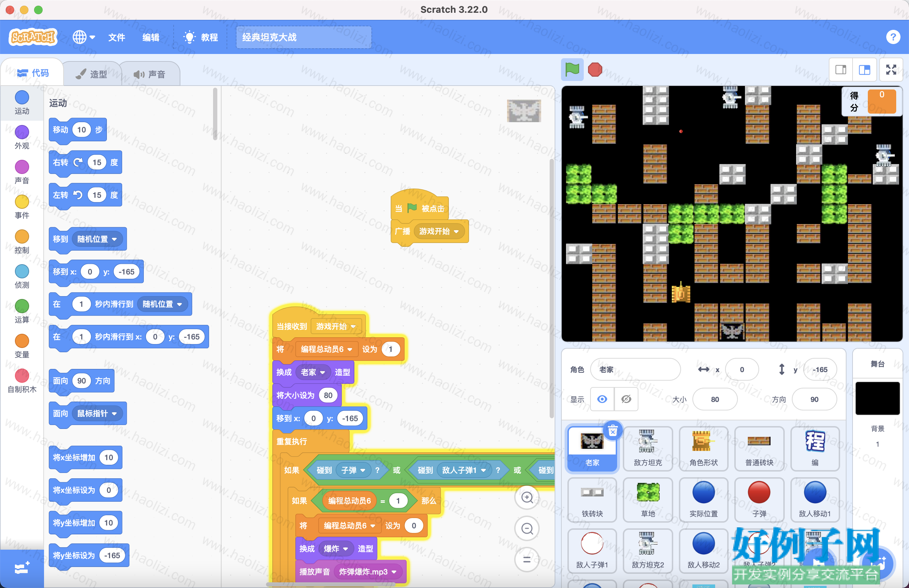
Task: Switch to the 造型 tab
Action: click(x=92, y=74)
